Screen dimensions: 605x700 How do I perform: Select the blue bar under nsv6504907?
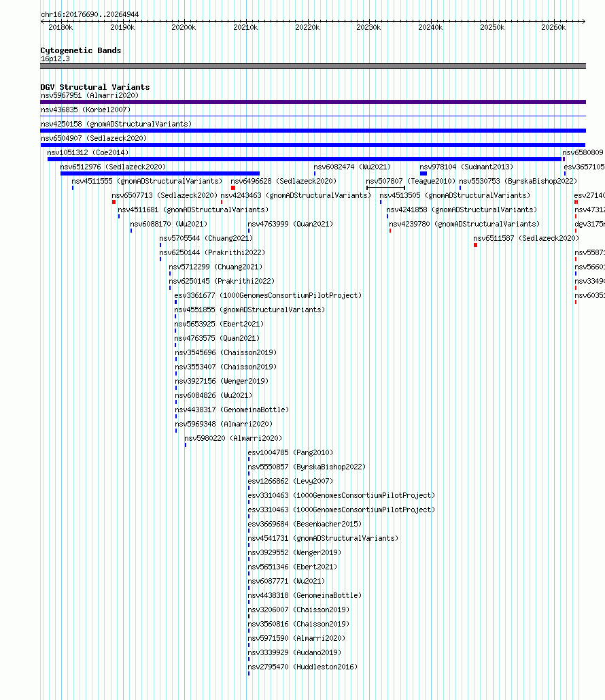313,145
